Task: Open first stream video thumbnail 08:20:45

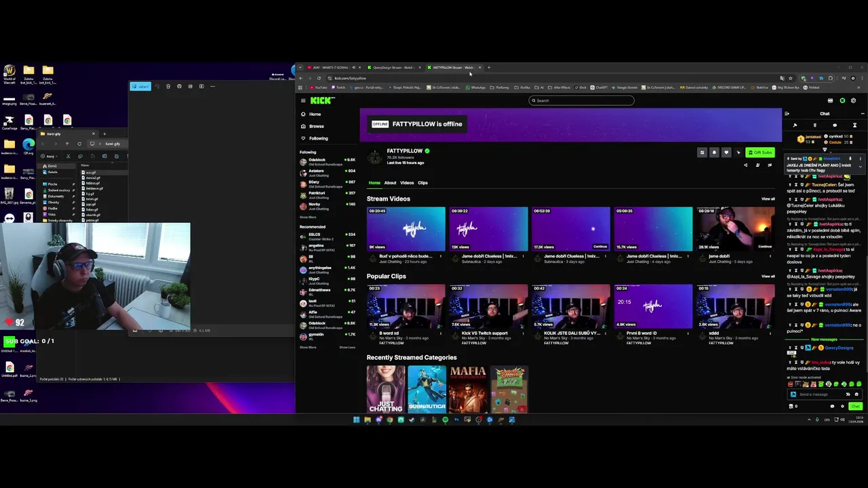Action: click(x=406, y=229)
